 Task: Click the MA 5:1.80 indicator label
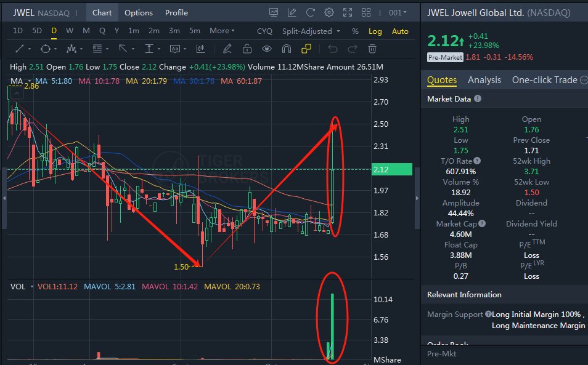(x=54, y=81)
